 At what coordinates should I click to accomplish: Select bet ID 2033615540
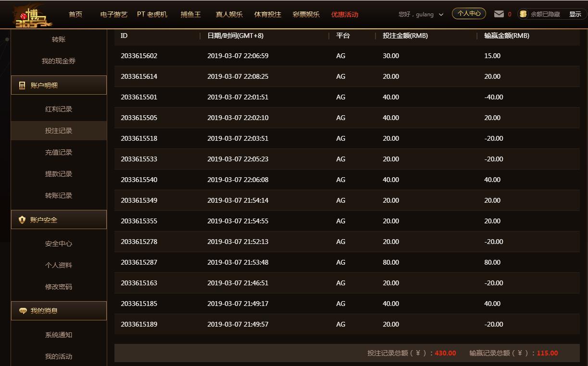point(139,180)
